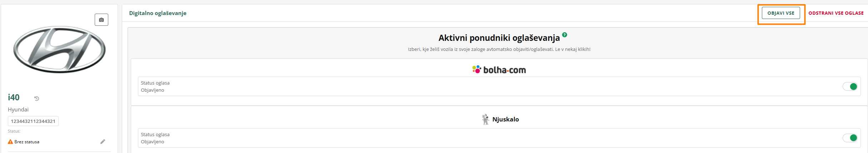Click the Hyundai brand name text
The height and width of the screenshot is (153, 868).
coord(18,110)
